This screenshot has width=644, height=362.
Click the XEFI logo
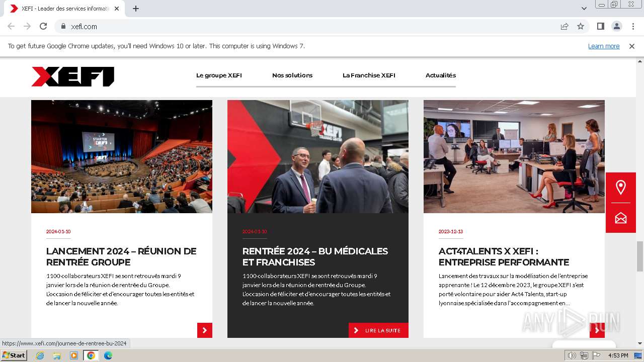pyautogui.click(x=72, y=76)
